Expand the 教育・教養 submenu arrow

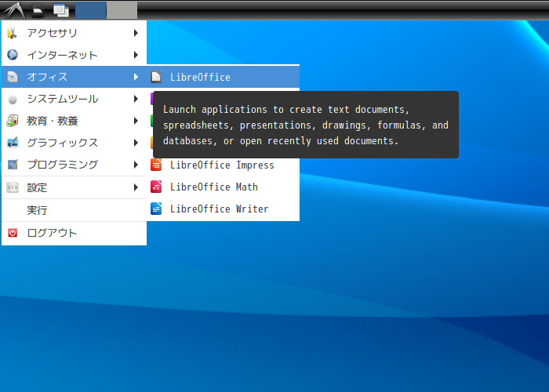coord(136,121)
